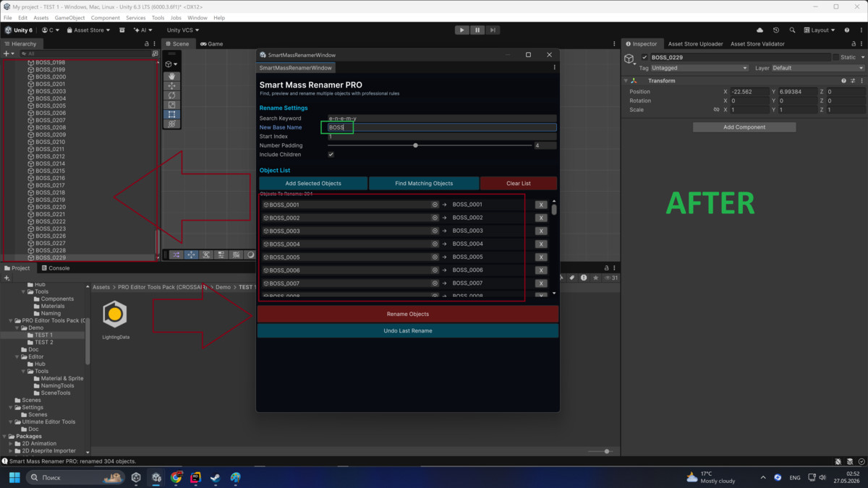Select the Transform tool in Scene toolbar

tap(171, 124)
